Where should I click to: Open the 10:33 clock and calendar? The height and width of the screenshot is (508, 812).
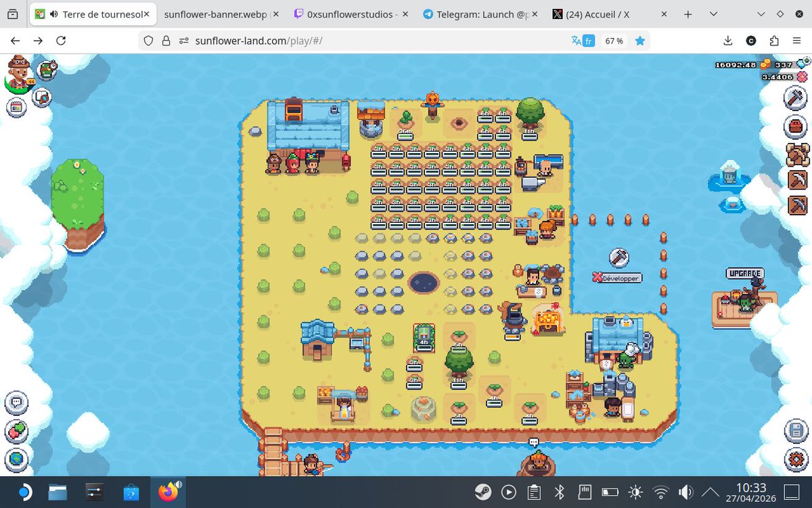coord(750,492)
